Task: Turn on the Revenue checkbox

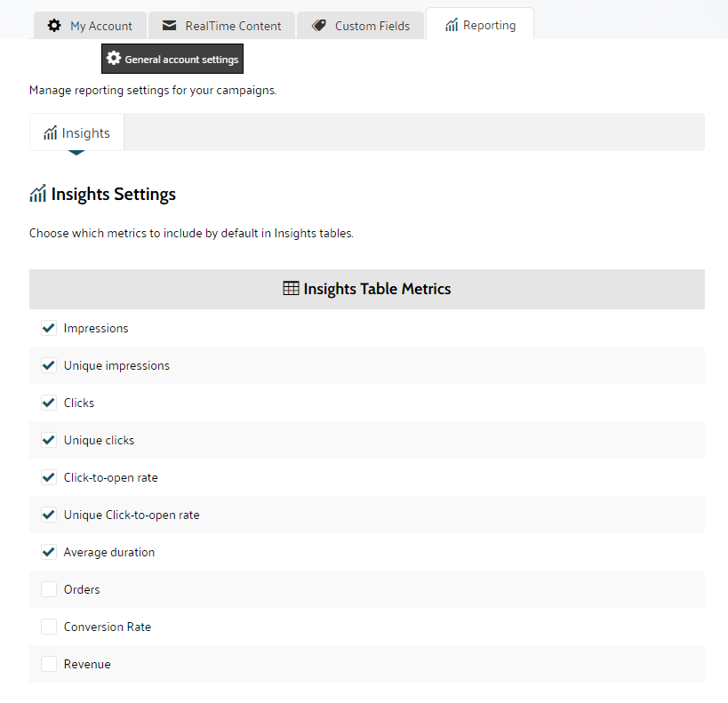Action: [x=49, y=665]
